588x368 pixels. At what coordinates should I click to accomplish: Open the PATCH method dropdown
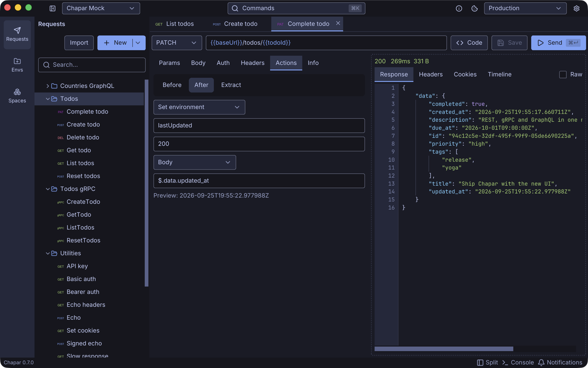click(177, 43)
